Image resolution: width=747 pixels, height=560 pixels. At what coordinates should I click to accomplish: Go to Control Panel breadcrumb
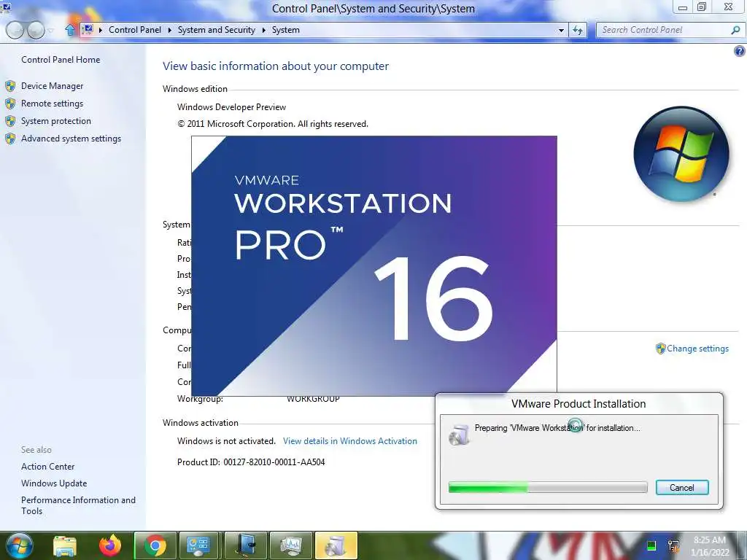tap(135, 30)
